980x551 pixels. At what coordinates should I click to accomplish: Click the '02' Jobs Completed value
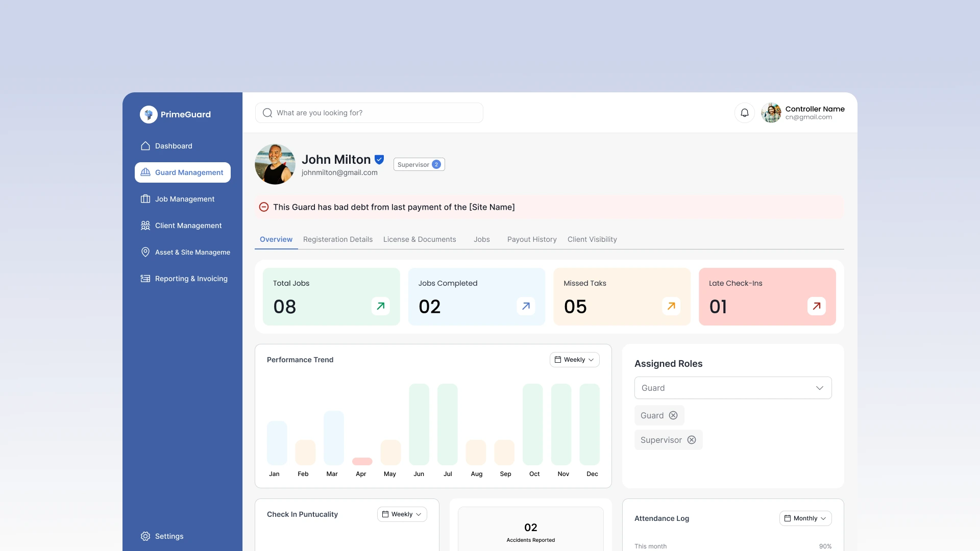pos(430,307)
